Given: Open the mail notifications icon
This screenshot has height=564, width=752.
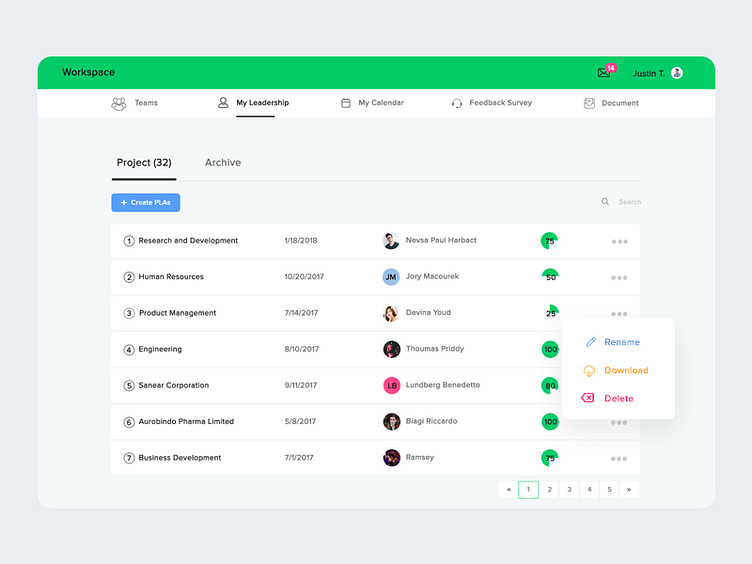Looking at the screenshot, I should [604, 73].
